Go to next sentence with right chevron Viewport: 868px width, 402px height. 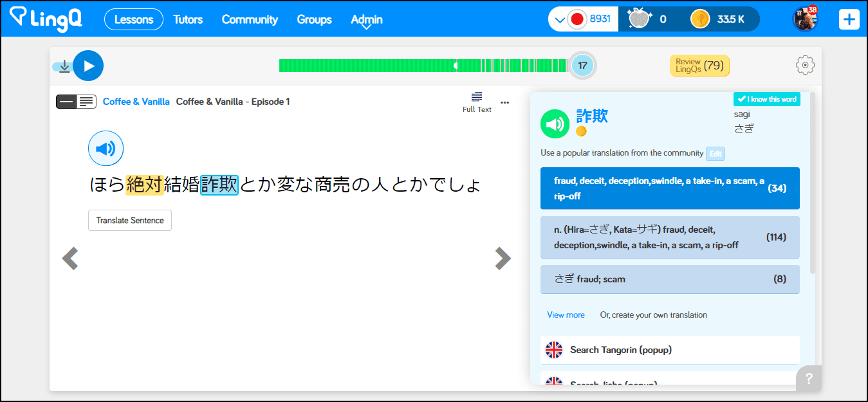tap(503, 258)
